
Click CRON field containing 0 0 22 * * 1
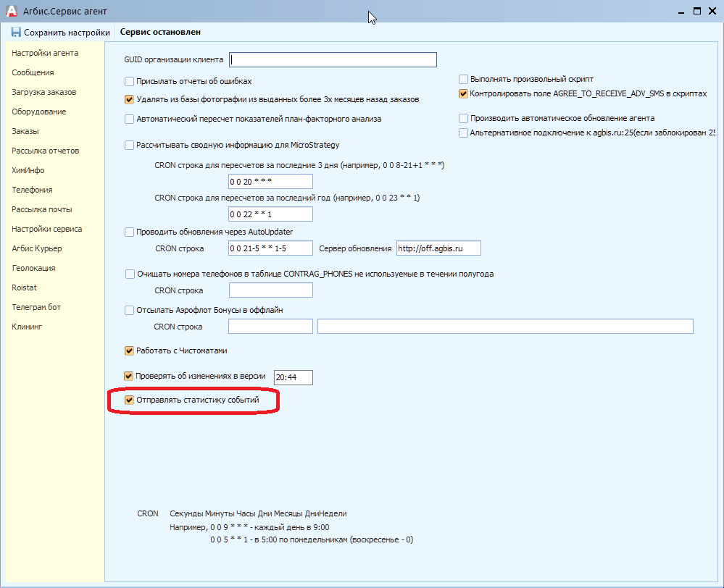[270, 214]
